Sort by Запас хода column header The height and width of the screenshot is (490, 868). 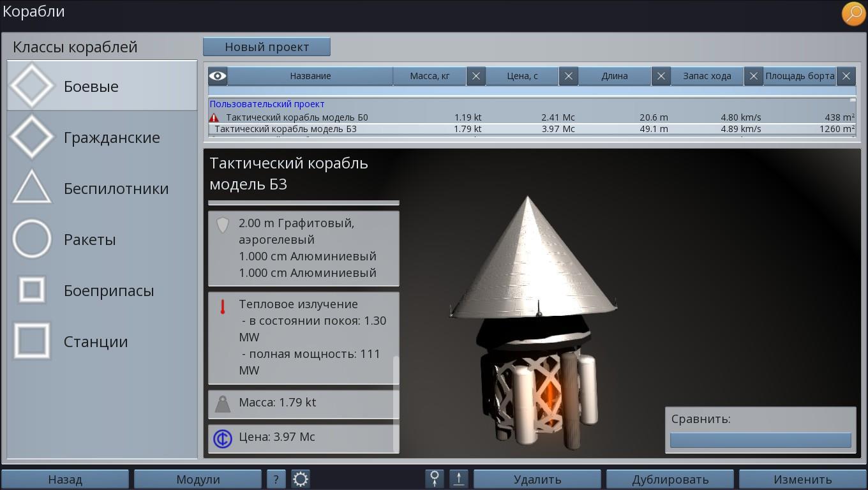708,76
